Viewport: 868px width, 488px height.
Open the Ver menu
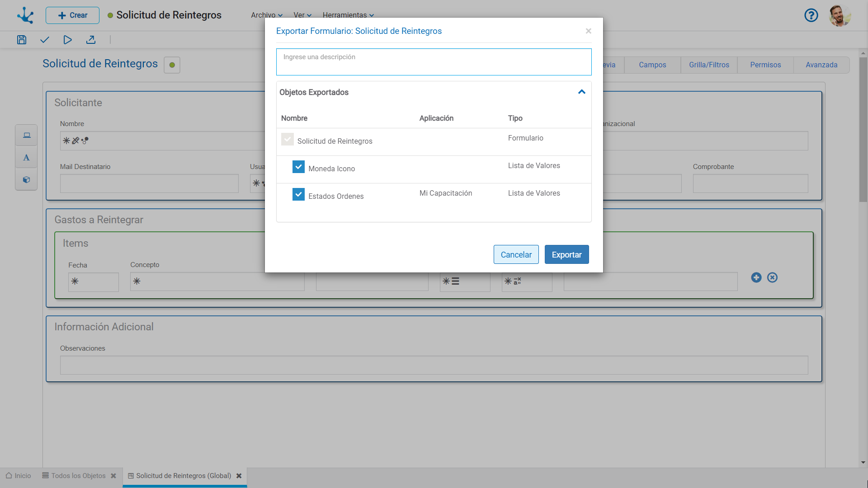pyautogui.click(x=302, y=15)
